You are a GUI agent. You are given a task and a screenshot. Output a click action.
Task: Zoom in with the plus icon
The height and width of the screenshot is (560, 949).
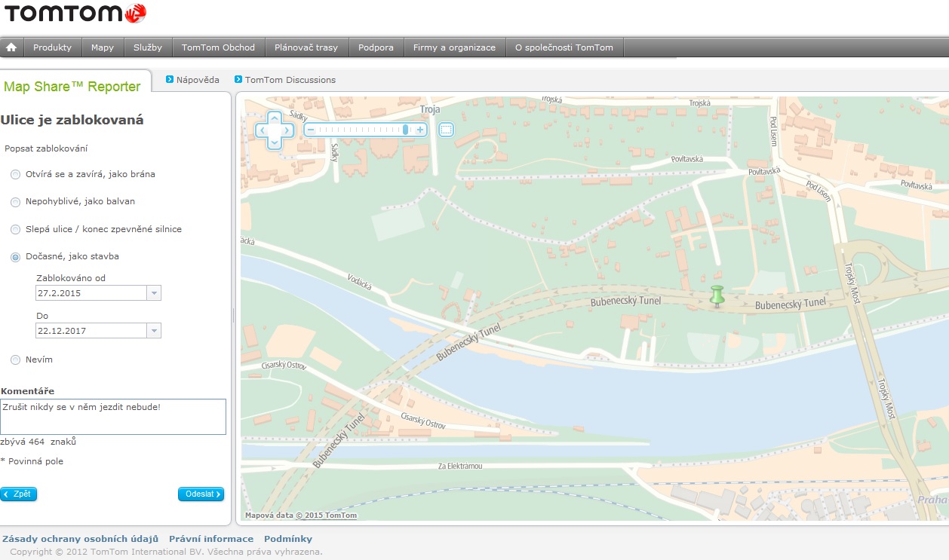[421, 130]
